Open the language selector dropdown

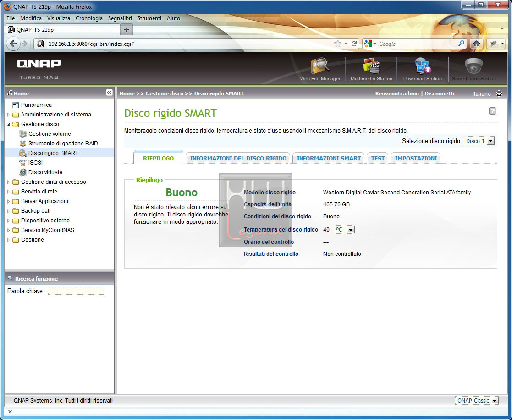click(499, 94)
